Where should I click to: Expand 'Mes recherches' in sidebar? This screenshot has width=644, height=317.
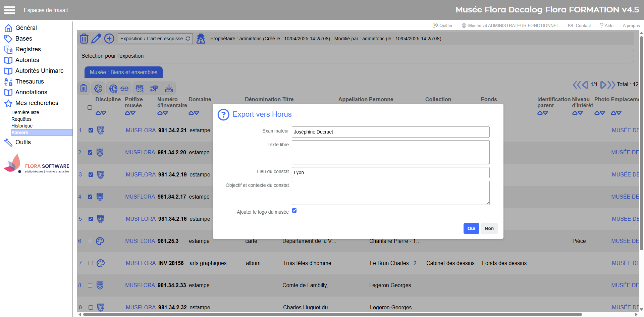37,103
